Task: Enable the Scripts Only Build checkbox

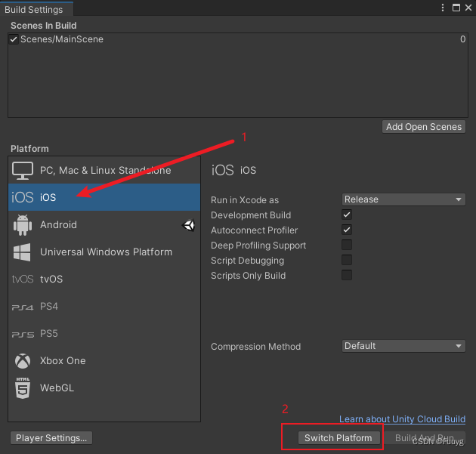Action: click(347, 275)
